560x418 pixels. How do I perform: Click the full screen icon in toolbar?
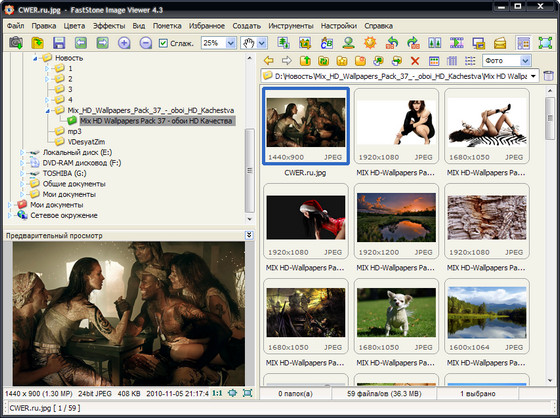(545, 43)
